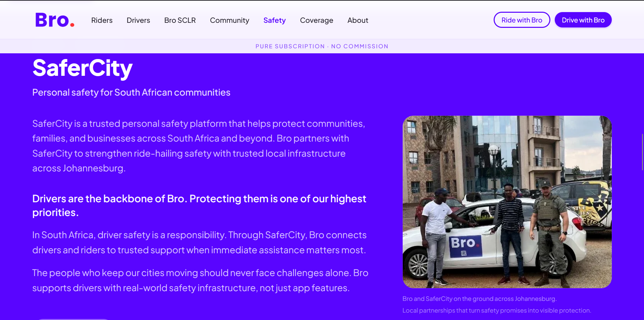Click the Drive with Bro button
Screen dimensions: 644x320
[x=583, y=20]
